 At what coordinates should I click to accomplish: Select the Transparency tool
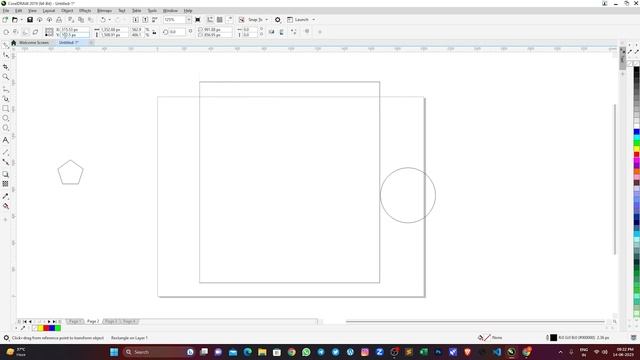point(5,184)
